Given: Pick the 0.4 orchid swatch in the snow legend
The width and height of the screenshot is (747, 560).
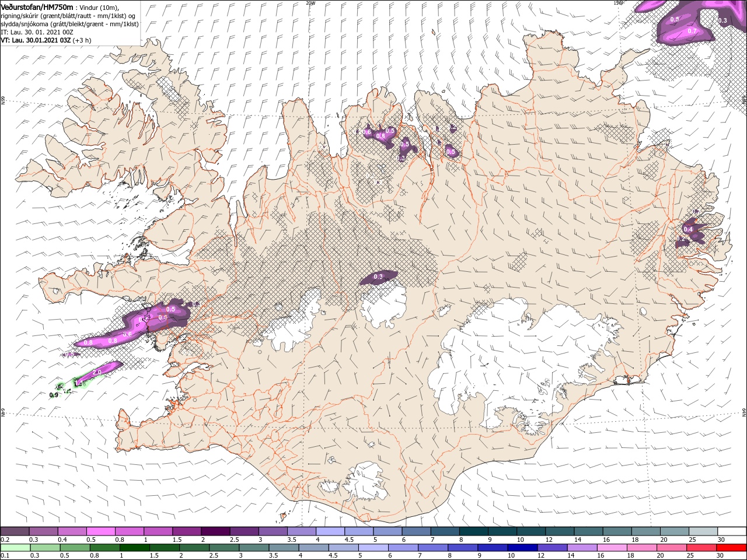Looking at the screenshot, I should (x=72, y=531).
